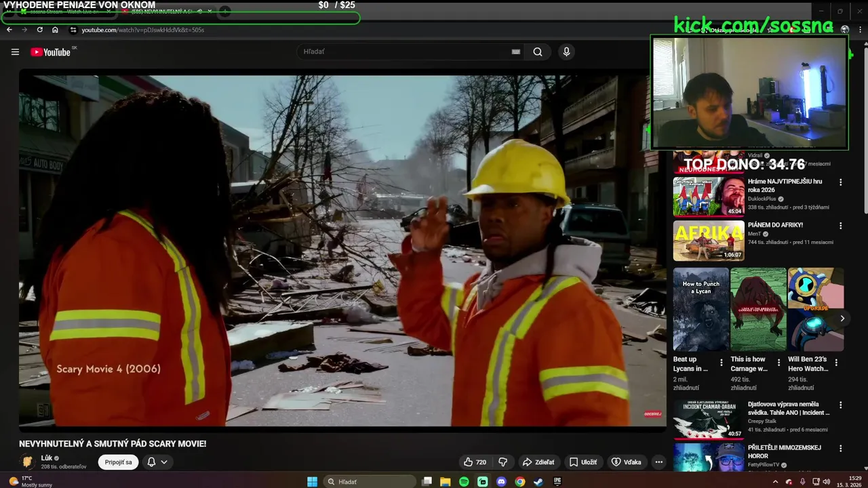Viewport: 868px width, 488px height.
Task: Open PŘILETĚLI! MIMOZEMSKEJ HOROR video title
Action: [785, 452]
